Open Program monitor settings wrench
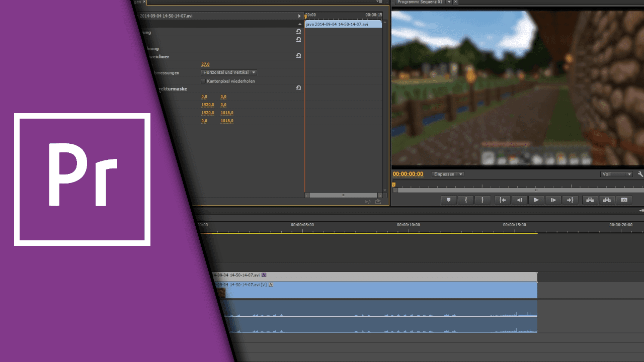Image resolution: width=644 pixels, height=362 pixels. coord(640,174)
